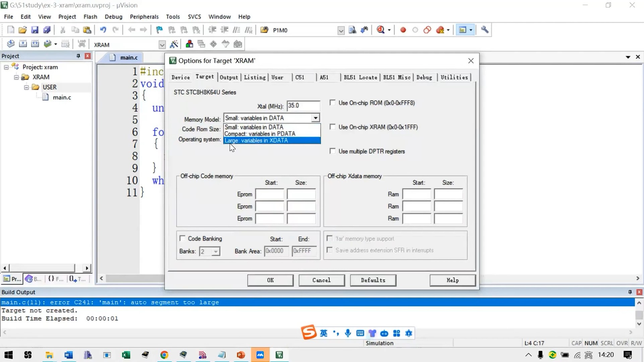The height and width of the screenshot is (362, 644).
Task: Click the Insert Bookmark flag icon
Action: pyautogui.click(x=159, y=30)
